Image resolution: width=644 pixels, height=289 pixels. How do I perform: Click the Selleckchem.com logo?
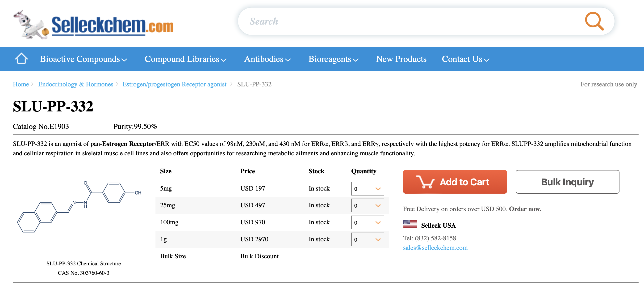93,25
